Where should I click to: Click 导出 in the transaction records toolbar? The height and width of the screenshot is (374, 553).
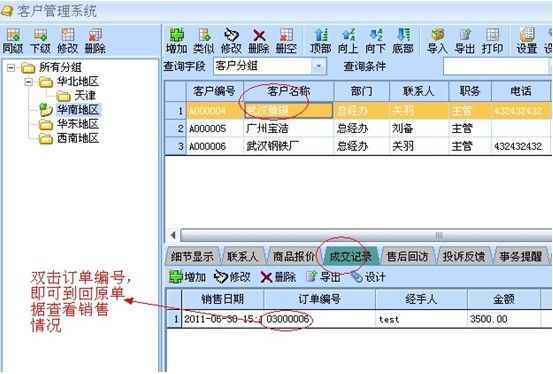[323, 277]
